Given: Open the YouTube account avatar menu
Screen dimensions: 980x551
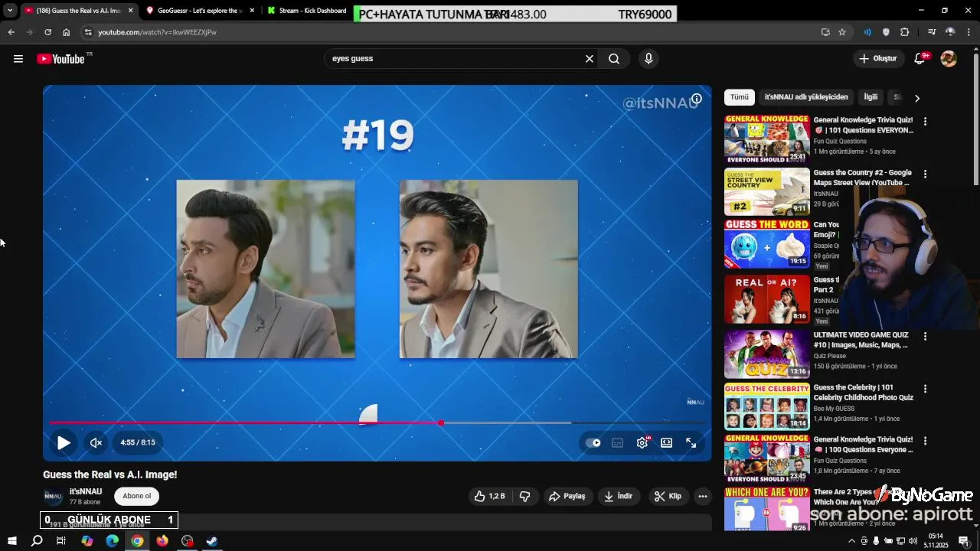Looking at the screenshot, I should tap(949, 59).
